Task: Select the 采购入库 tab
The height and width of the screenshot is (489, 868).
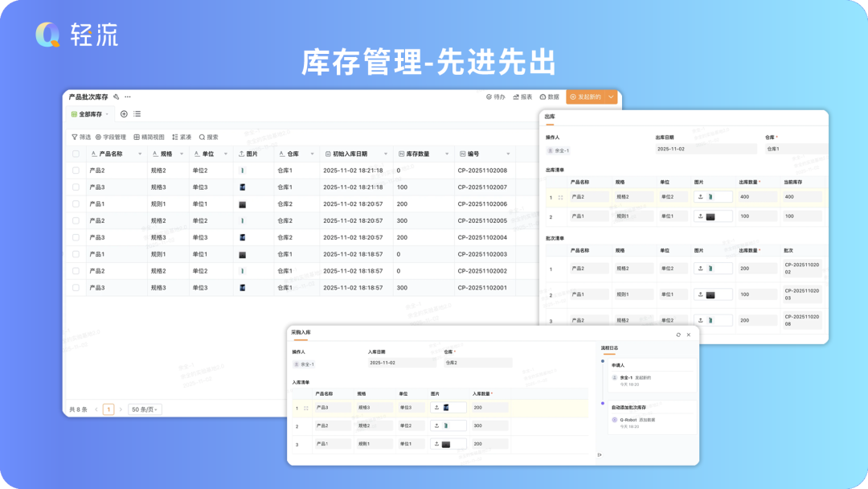Action: point(301,332)
